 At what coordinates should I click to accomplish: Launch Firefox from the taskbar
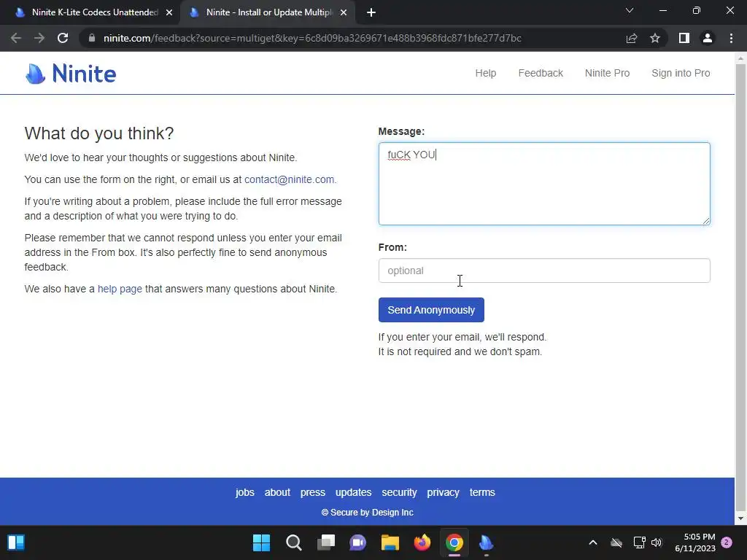click(x=422, y=542)
